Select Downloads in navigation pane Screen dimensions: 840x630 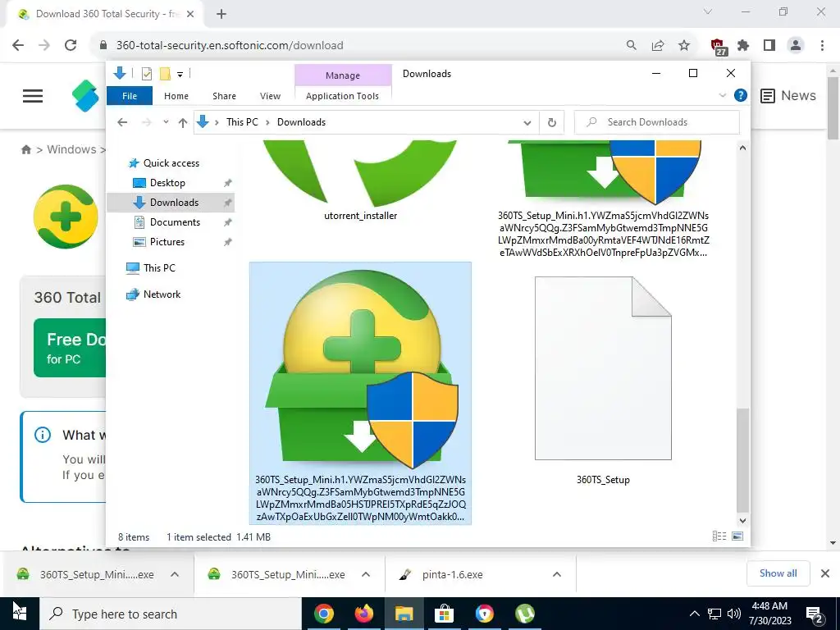pos(174,203)
